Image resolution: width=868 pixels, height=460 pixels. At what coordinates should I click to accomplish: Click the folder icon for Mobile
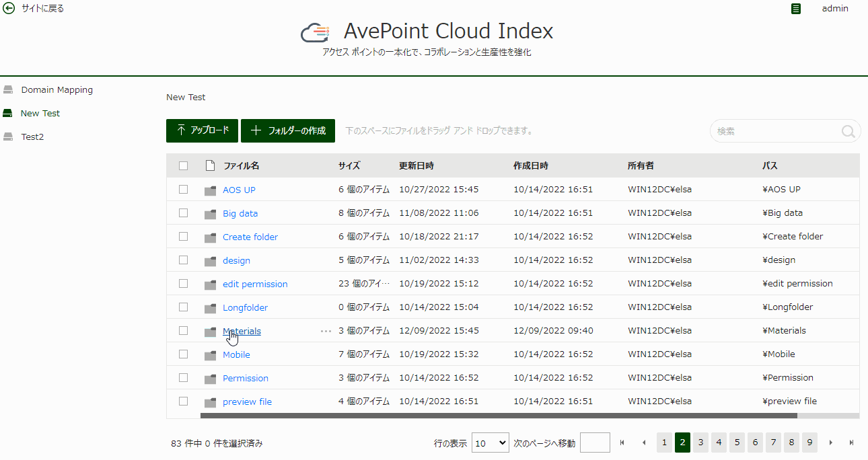click(x=210, y=355)
